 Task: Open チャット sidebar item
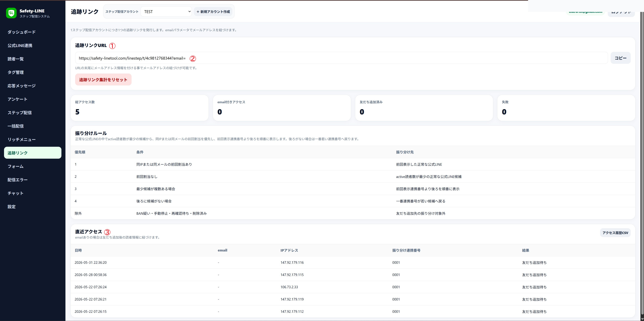point(33,193)
